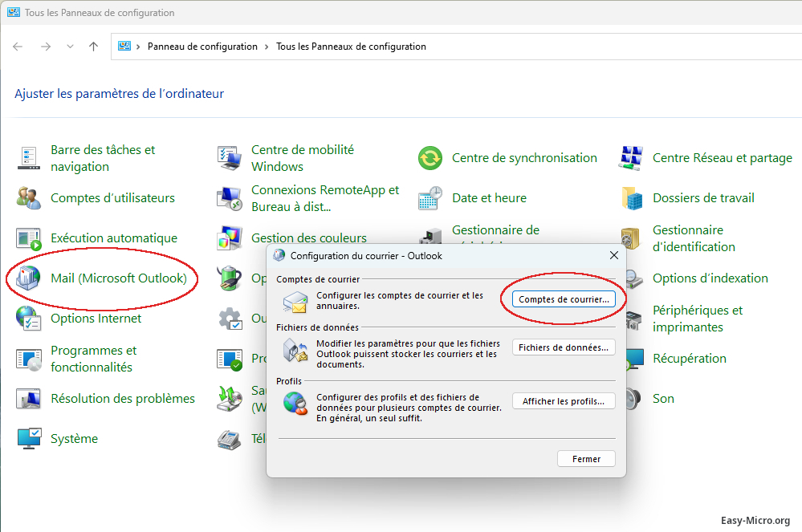
Task: Click the Comptes de courrier... button
Action: [564, 299]
